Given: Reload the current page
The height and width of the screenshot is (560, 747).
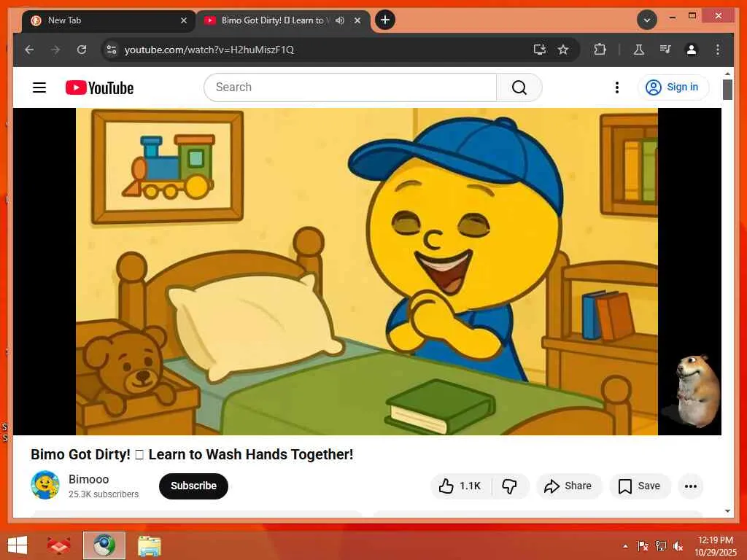Looking at the screenshot, I should point(82,50).
